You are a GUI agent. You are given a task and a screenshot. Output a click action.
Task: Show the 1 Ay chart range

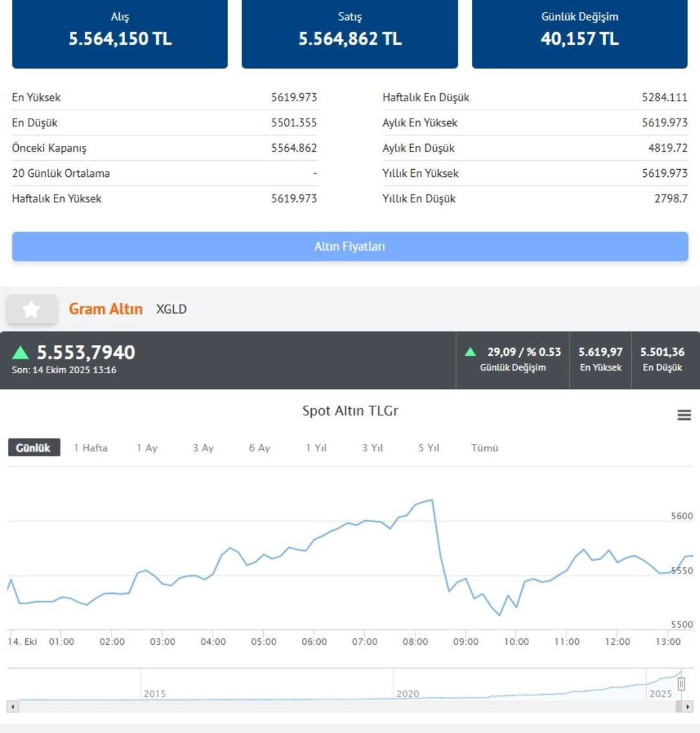click(x=147, y=448)
